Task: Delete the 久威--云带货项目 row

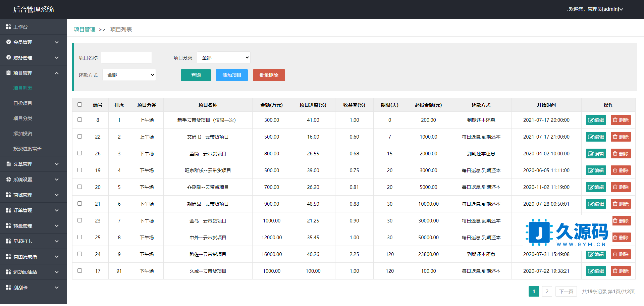Action: [x=621, y=271]
